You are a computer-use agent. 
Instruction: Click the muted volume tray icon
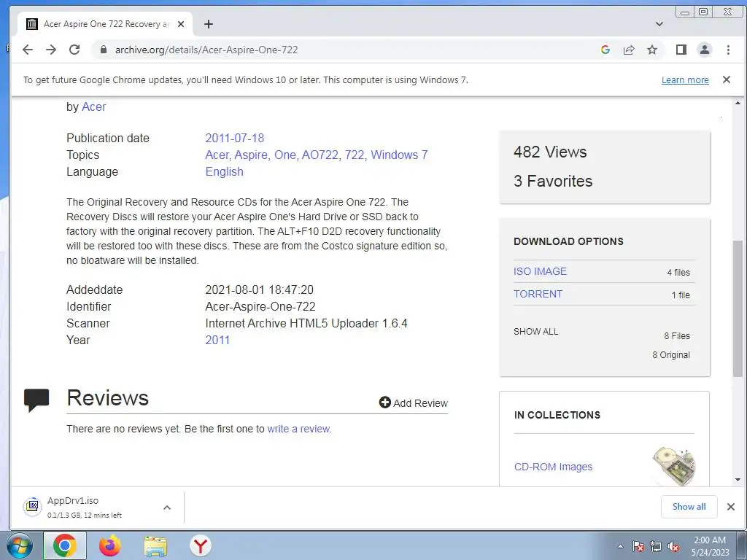(673, 547)
